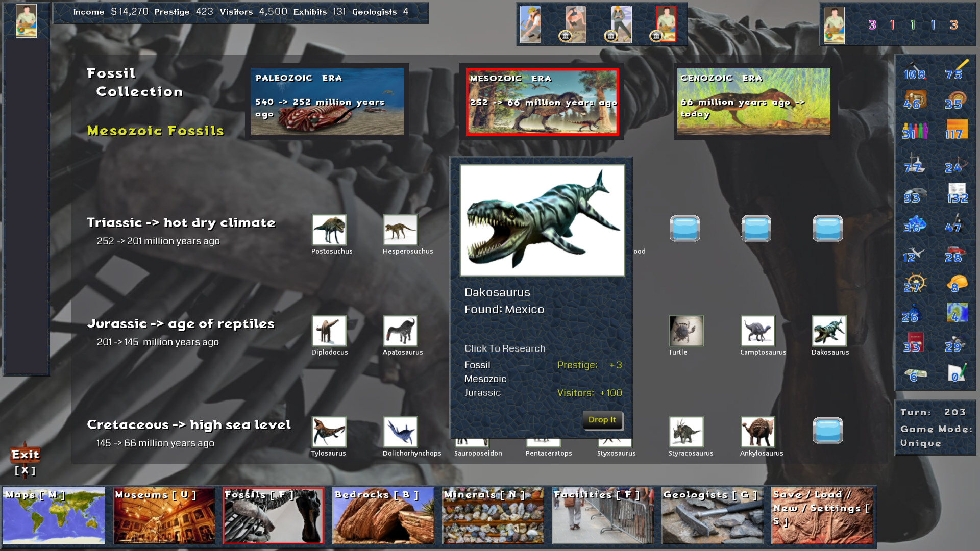This screenshot has width=980, height=551.
Task: Switch to the Minerals [N] tab
Action: (493, 515)
